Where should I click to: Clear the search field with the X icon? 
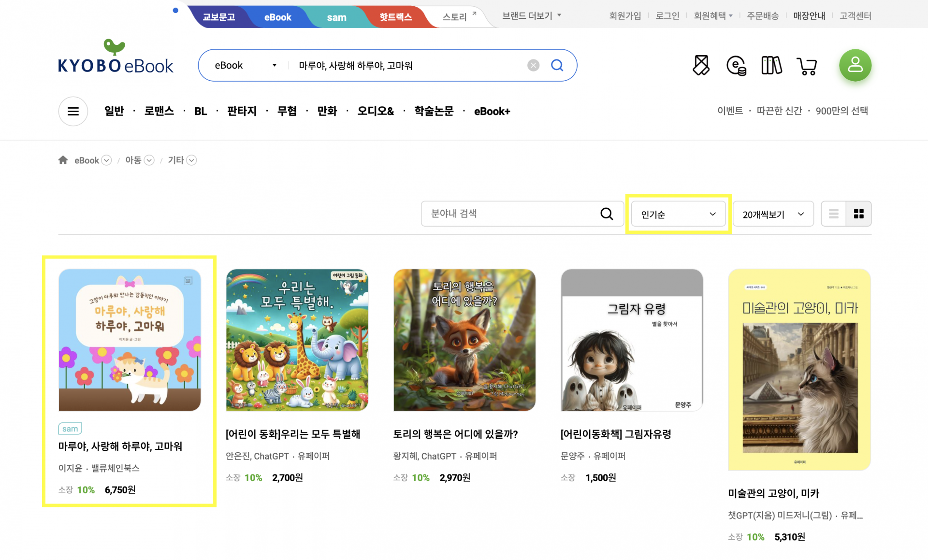[533, 65]
